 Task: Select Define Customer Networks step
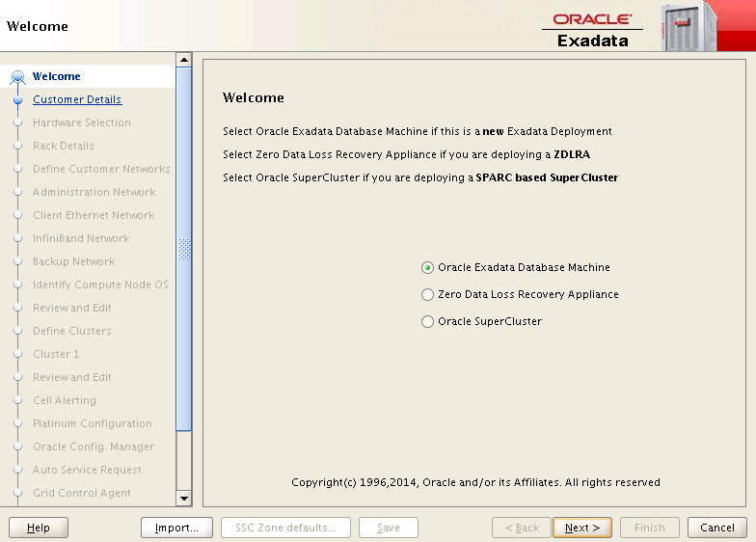click(x=101, y=169)
